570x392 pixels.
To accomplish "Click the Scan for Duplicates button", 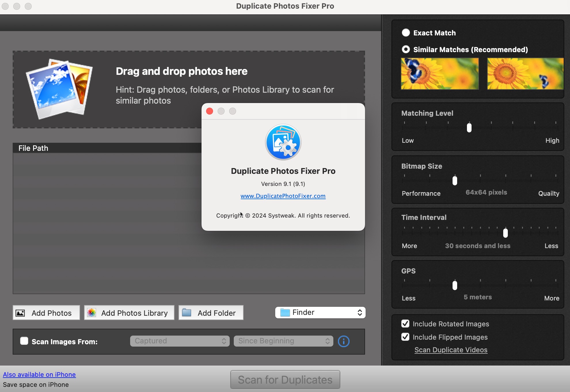I will (x=285, y=380).
